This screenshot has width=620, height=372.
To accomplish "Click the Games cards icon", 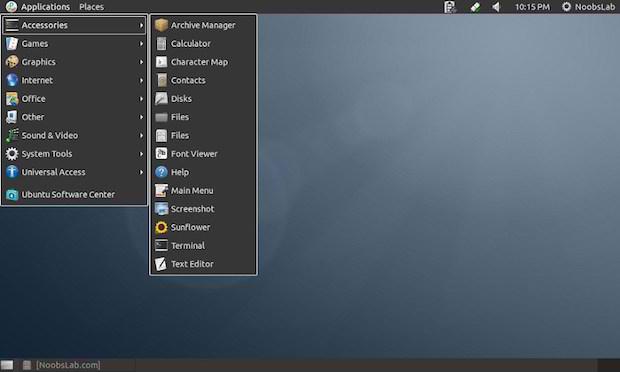I will [x=12, y=43].
